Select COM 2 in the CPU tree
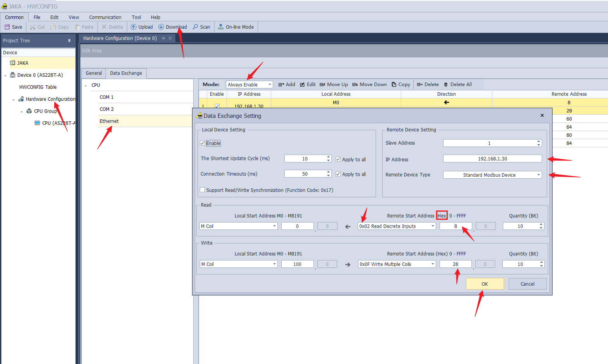The height and width of the screenshot is (364, 608). 107,109
